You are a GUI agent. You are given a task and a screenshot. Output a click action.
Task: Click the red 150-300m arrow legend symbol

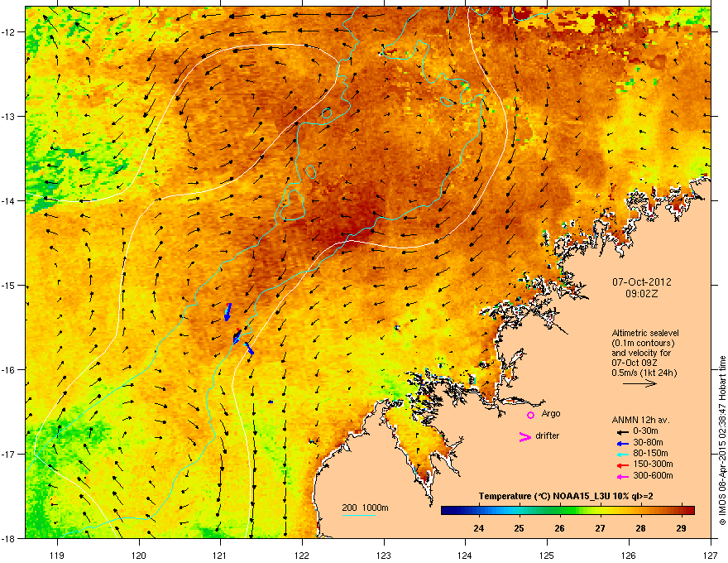622,464
